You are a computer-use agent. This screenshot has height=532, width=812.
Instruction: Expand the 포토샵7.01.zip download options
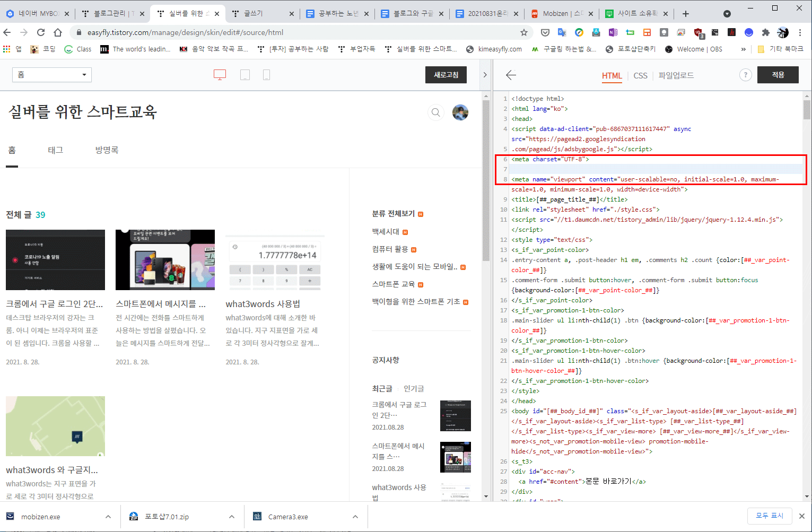coord(232,517)
